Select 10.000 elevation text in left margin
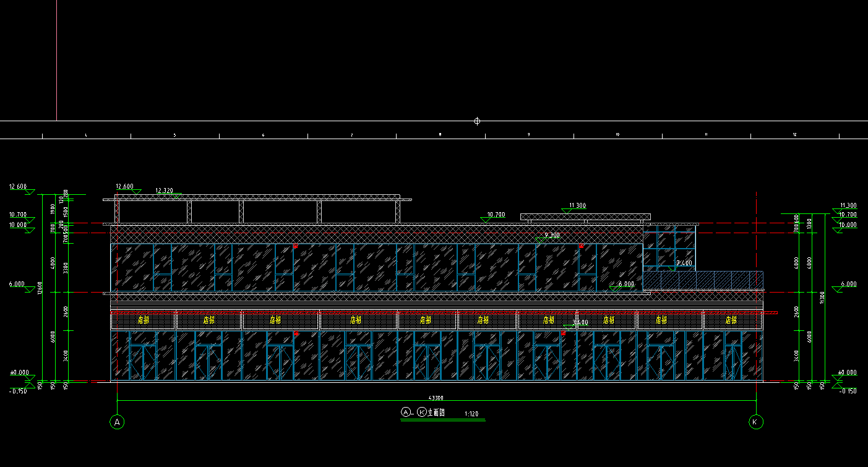The image size is (868, 467). pos(18,225)
